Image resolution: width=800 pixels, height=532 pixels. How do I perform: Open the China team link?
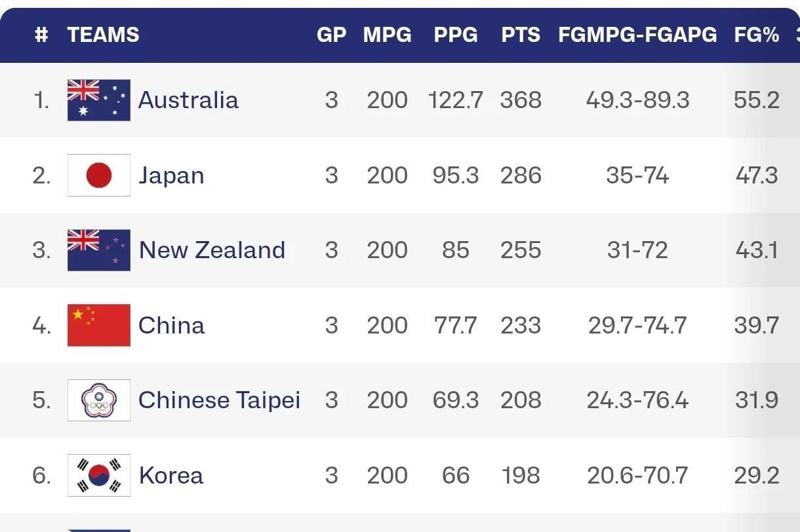coord(171,325)
